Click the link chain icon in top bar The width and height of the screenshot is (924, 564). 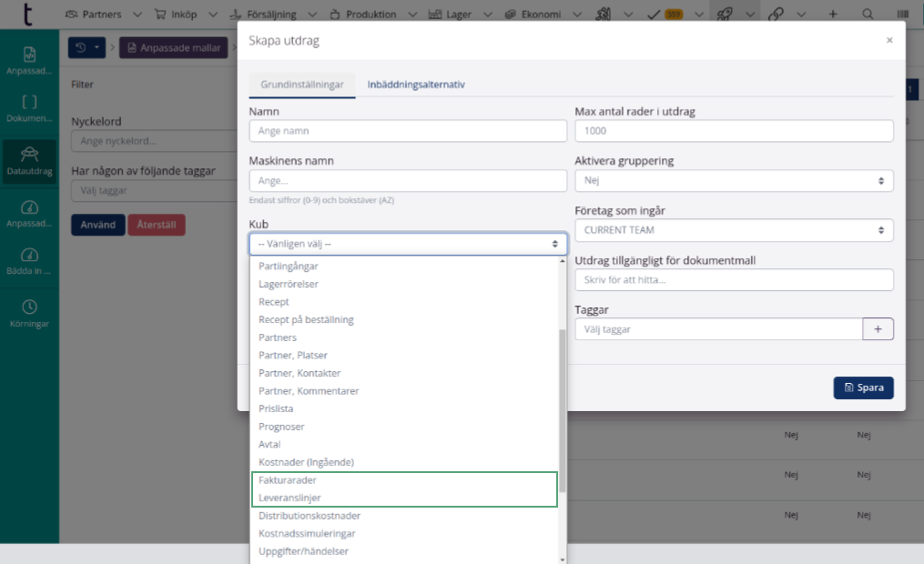[x=776, y=15]
